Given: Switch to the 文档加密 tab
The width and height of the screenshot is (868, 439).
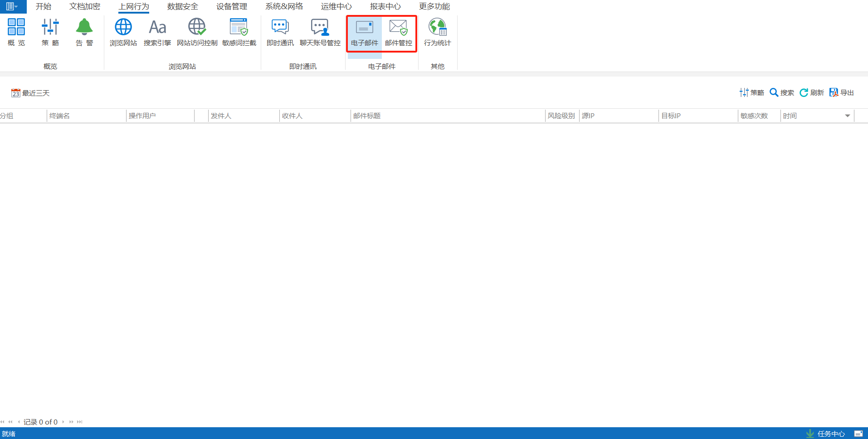Looking at the screenshot, I should tap(85, 6).
